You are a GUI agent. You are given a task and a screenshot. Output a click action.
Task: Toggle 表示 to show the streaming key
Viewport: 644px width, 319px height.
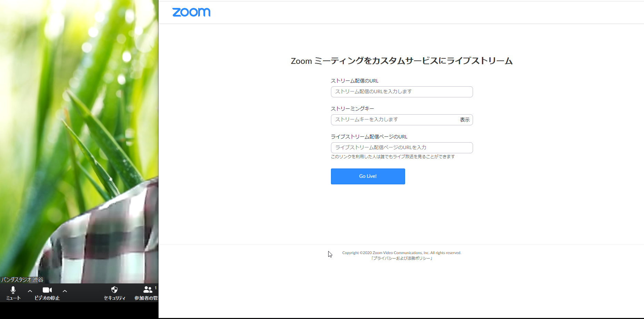coord(465,120)
